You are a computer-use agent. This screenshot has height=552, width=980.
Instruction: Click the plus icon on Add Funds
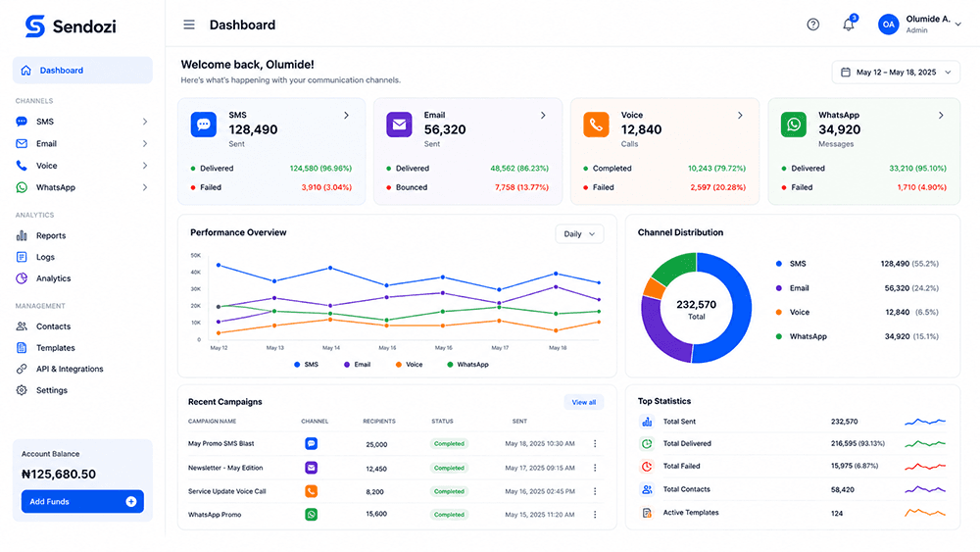pyautogui.click(x=131, y=501)
